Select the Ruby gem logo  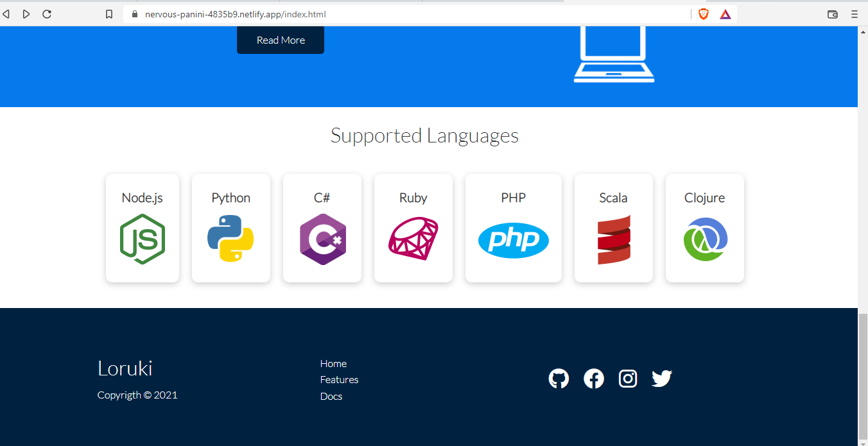click(x=413, y=239)
